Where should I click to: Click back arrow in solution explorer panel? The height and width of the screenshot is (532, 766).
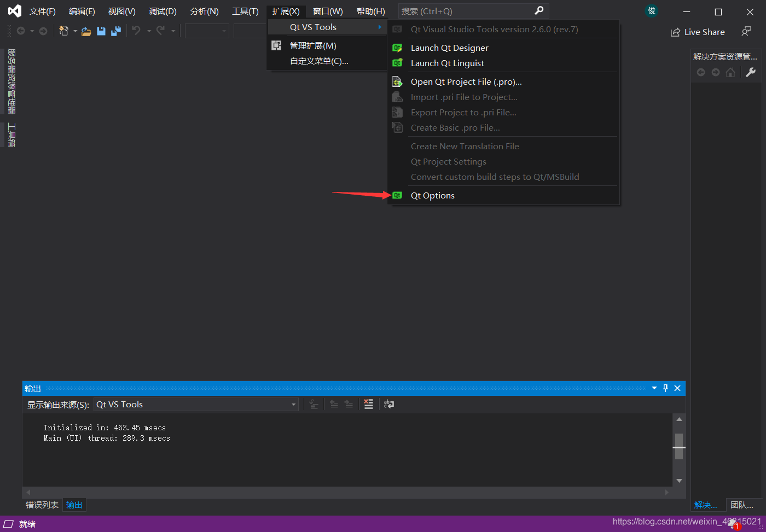[x=701, y=72]
